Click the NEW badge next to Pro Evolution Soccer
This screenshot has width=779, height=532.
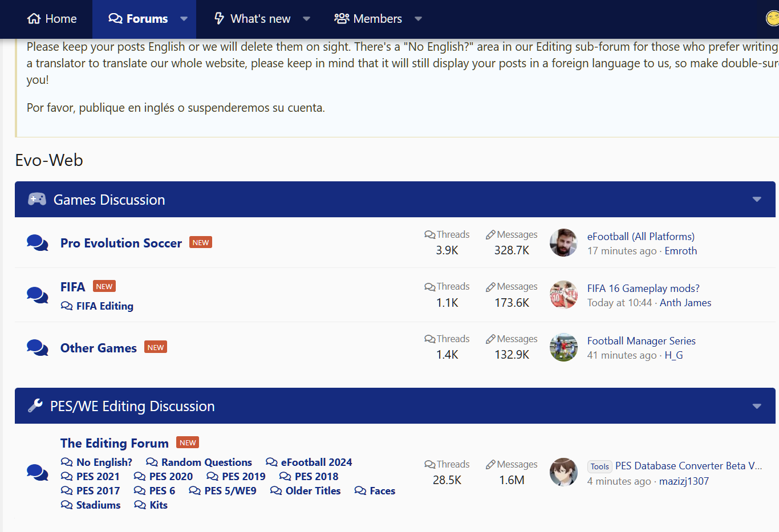pos(201,242)
